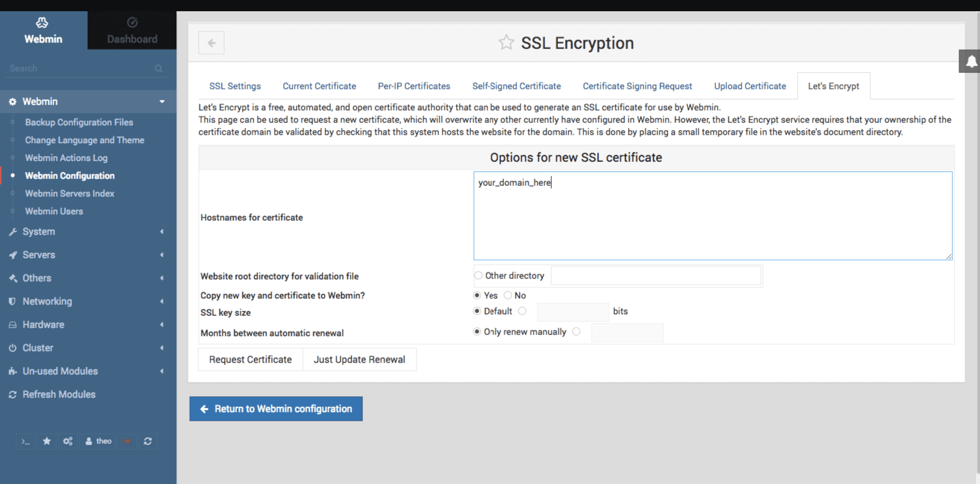Open the notifications bell
980x484 pixels.
coord(971,61)
